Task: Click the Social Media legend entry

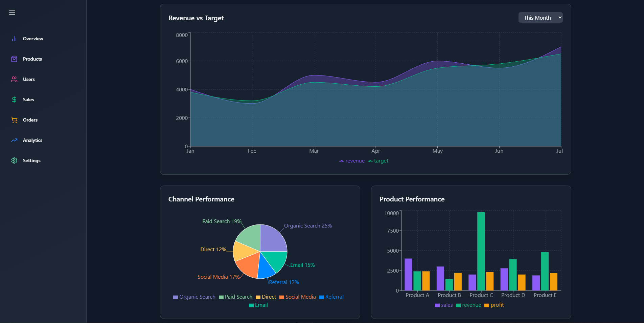Action: [x=297, y=297]
